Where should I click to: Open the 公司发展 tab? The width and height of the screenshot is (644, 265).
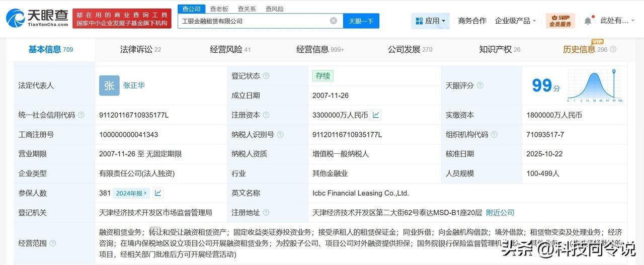(410, 49)
